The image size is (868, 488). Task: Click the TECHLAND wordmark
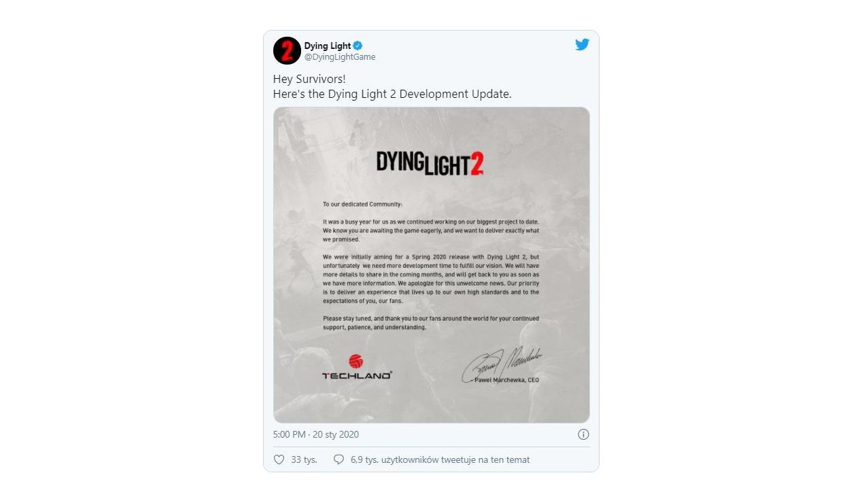pos(356,375)
